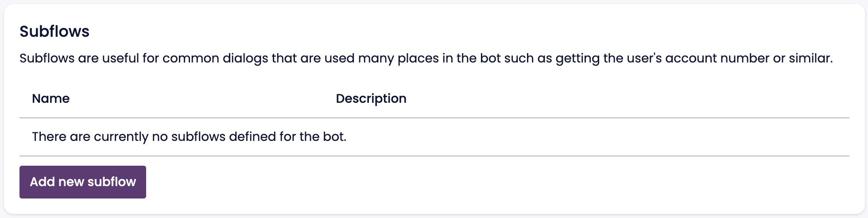Click the subflows explanation paragraph
Image resolution: width=868 pixels, height=218 pixels.
[x=426, y=58]
